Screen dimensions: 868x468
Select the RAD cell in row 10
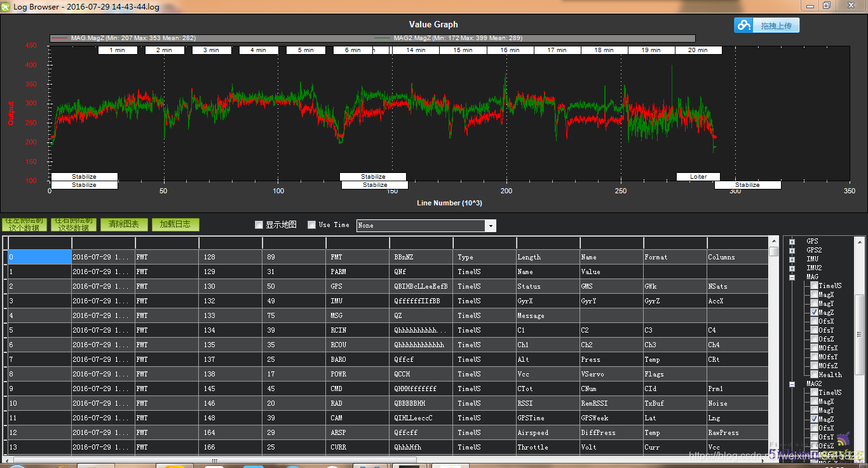point(357,403)
